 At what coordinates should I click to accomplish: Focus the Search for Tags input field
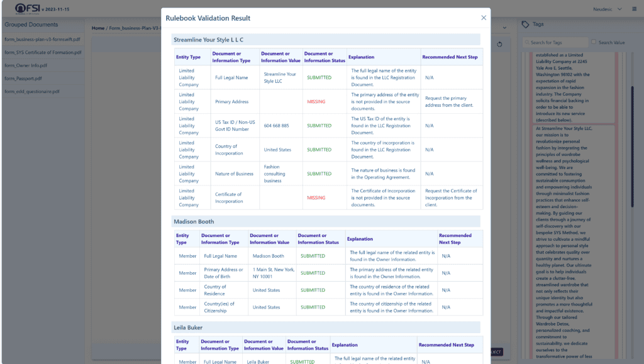555,42
